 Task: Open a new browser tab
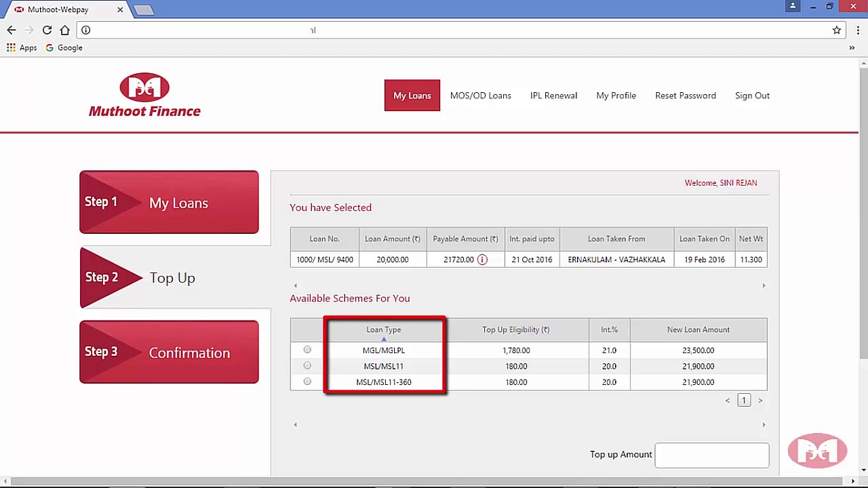tap(144, 9)
